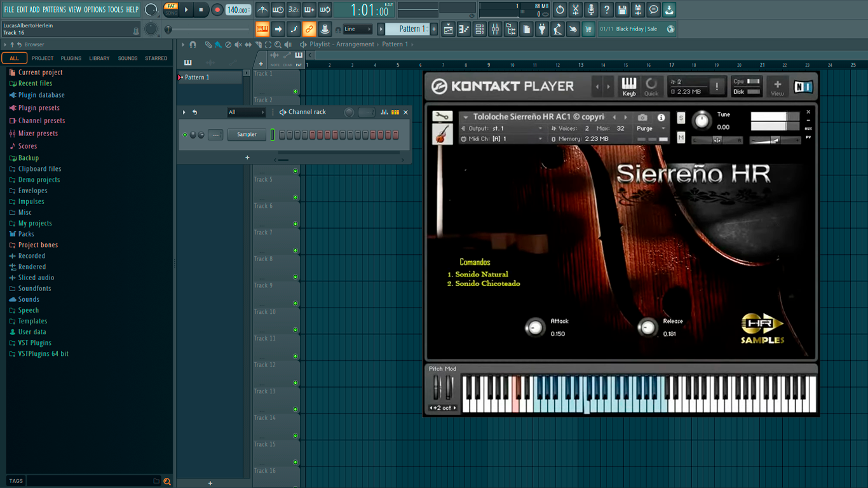Open the FILE menu

point(9,10)
